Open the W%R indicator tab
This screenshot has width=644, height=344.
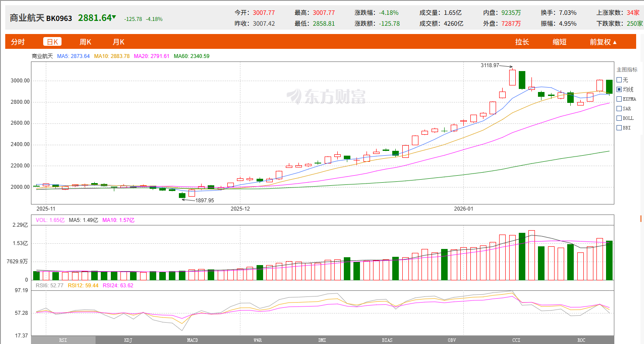257,340
